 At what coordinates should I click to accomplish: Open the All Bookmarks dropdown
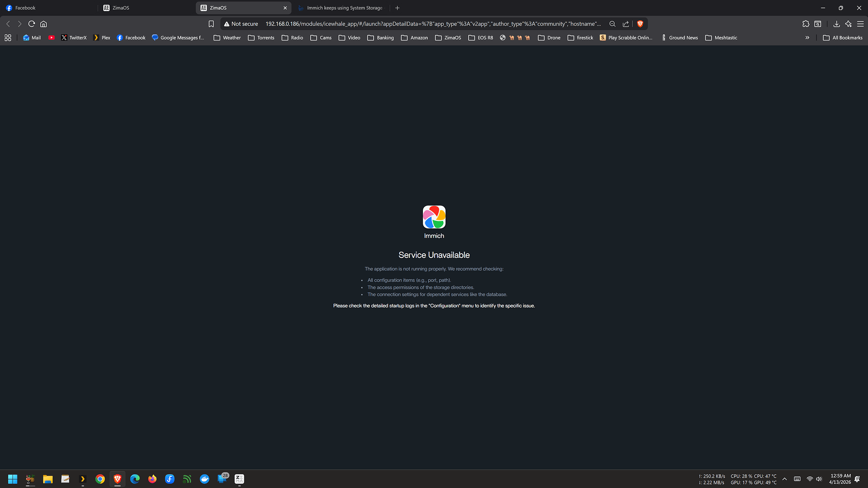click(842, 38)
